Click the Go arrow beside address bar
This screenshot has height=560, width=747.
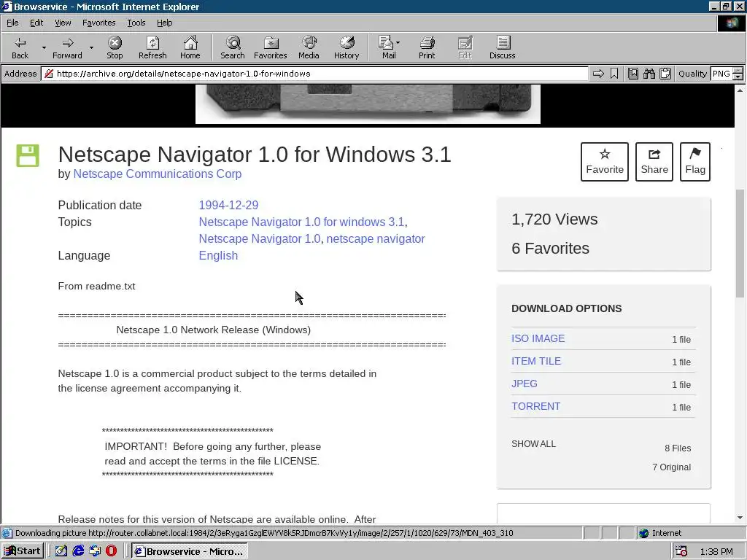pos(598,74)
